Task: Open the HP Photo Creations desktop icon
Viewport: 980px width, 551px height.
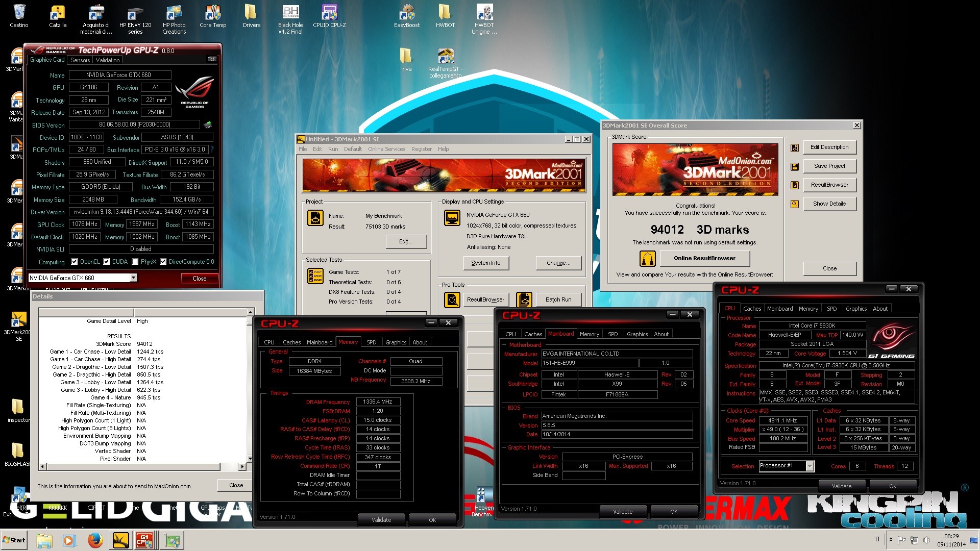Action: click(x=174, y=19)
